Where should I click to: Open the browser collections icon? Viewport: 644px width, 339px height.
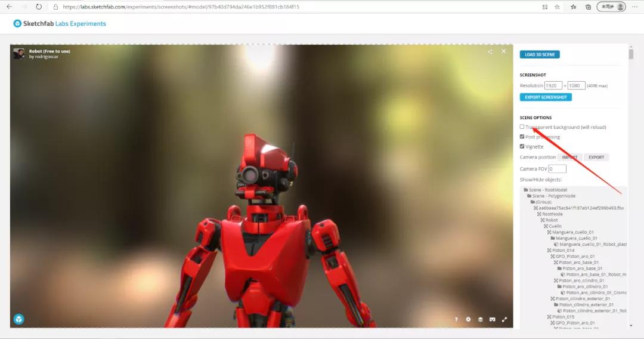pos(588,7)
